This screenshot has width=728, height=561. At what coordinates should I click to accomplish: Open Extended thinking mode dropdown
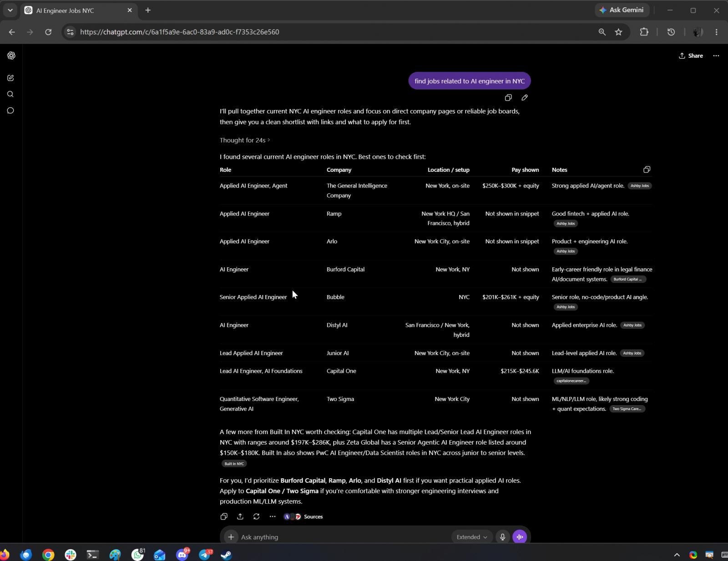[x=472, y=537]
